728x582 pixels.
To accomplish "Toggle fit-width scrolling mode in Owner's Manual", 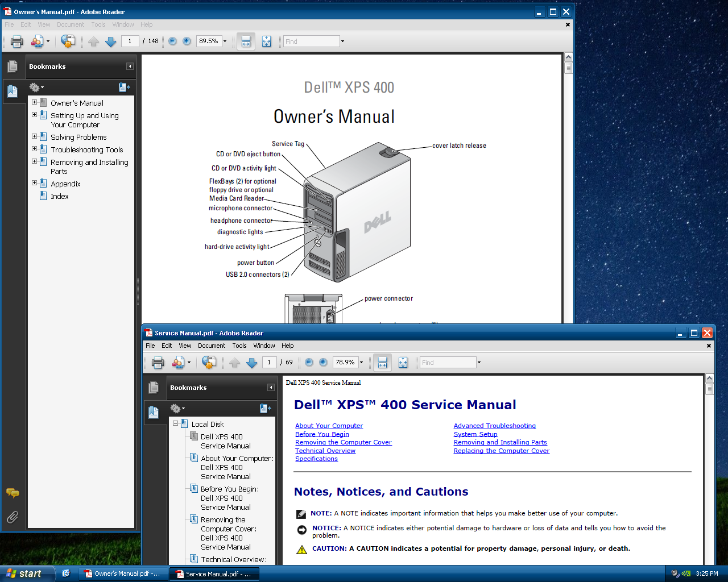I will [246, 41].
